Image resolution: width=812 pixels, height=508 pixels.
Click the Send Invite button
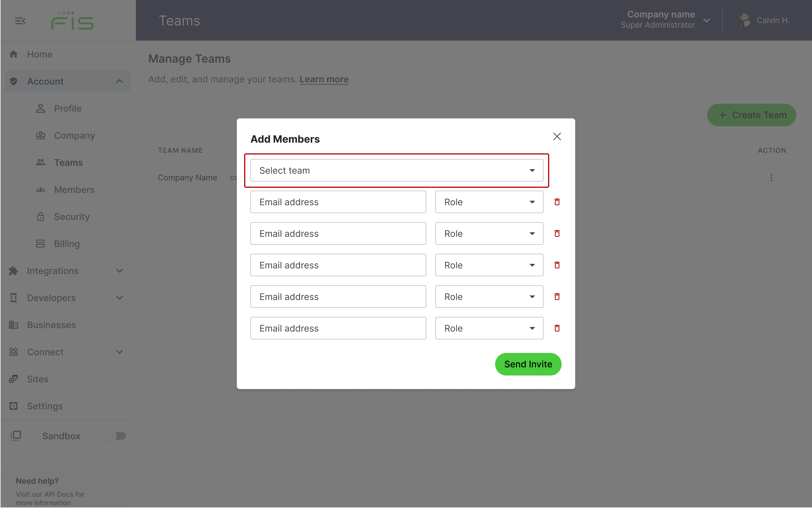pos(528,364)
